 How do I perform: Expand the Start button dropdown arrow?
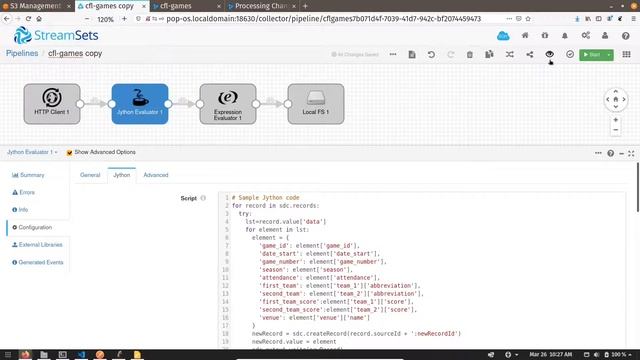click(x=609, y=54)
